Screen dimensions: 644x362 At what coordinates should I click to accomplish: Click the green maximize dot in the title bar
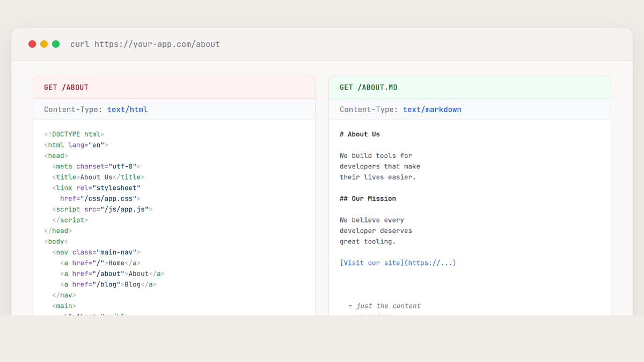click(x=56, y=44)
